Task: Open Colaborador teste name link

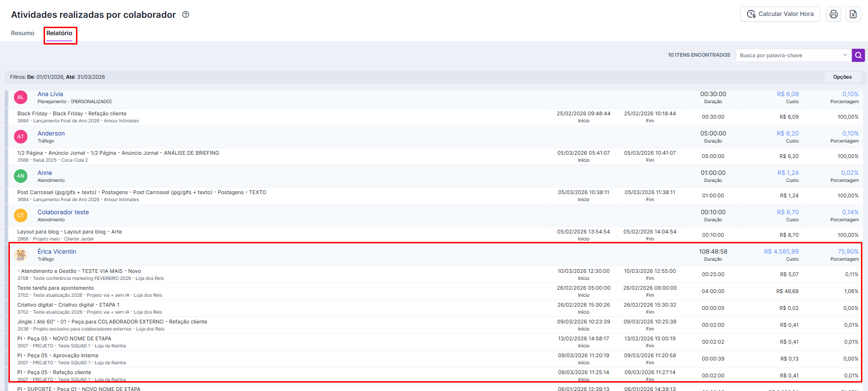Action: tap(63, 212)
